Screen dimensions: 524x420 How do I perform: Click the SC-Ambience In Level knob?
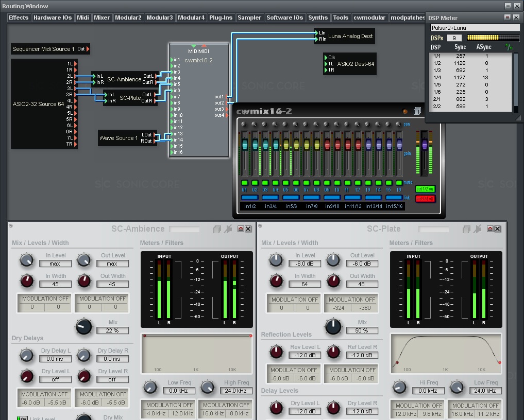point(26,260)
